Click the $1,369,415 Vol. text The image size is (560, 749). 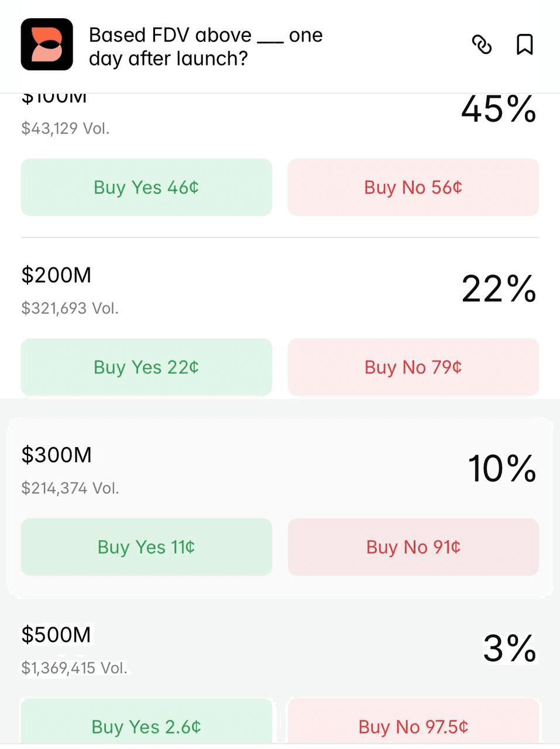click(74, 668)
